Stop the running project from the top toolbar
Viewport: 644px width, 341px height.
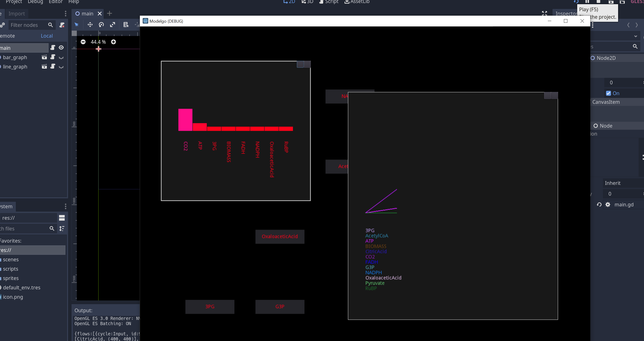[x=598, y=2]
